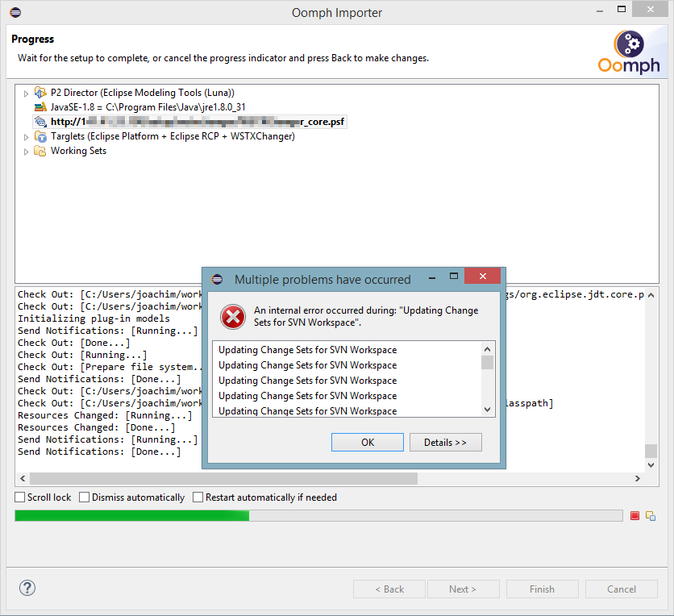The image size is (674, 616).
Task: Select the 'Working Sets' row label
Action: pos(78,151)
